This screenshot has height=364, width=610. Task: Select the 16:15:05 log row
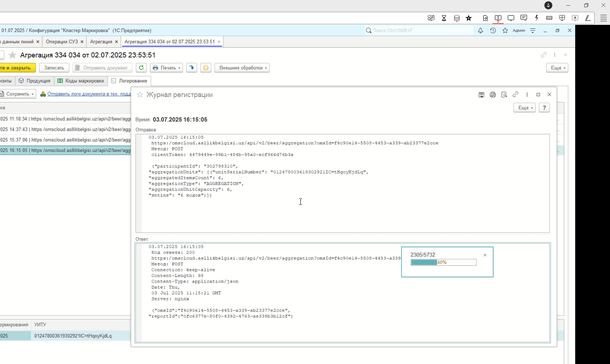[65, 150]
